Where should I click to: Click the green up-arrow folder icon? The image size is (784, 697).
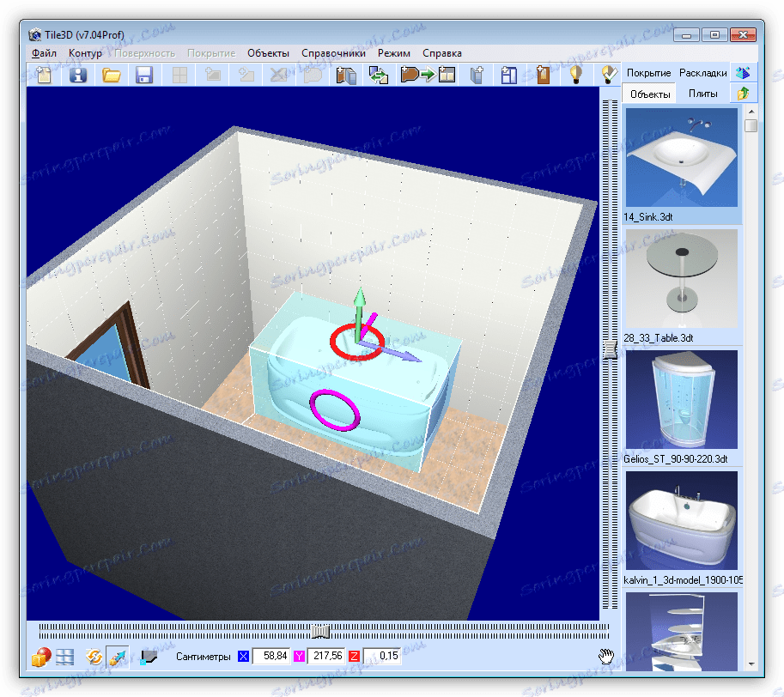(x=743, y=93)
